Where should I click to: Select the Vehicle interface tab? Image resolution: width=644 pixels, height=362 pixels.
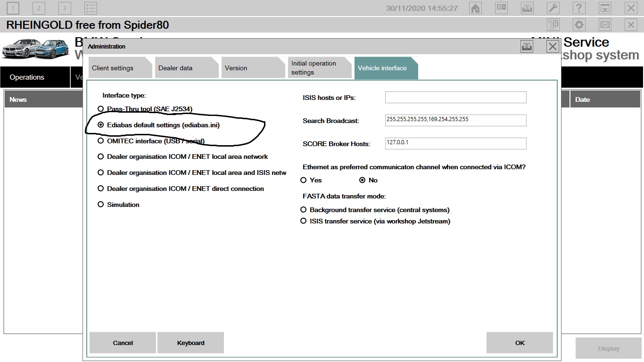(386, 68)
